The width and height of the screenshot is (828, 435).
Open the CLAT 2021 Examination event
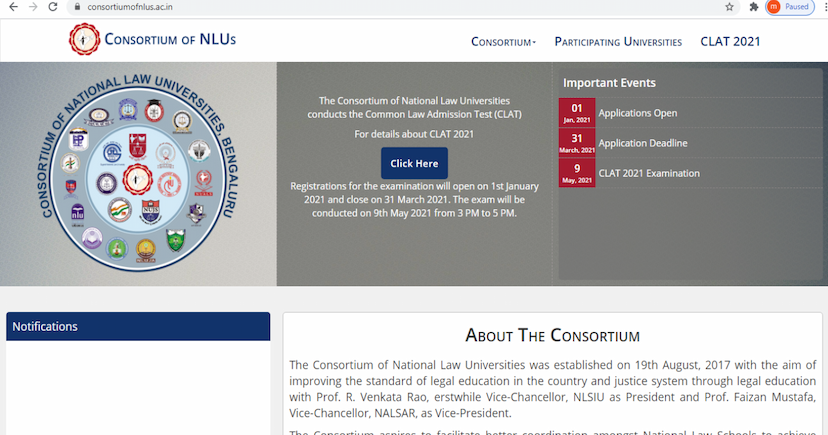tap(648, 173)
